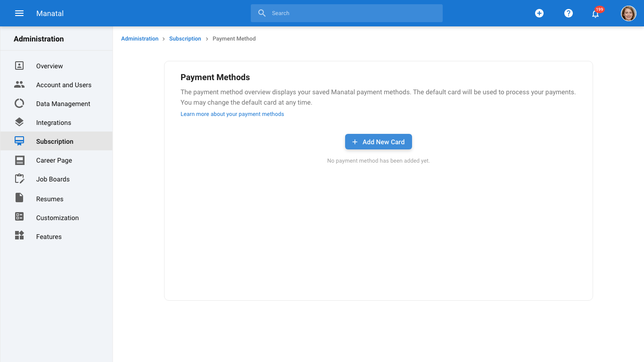
Task: Click Subscription breadcrumb link
Action: (x=185, y=39)
